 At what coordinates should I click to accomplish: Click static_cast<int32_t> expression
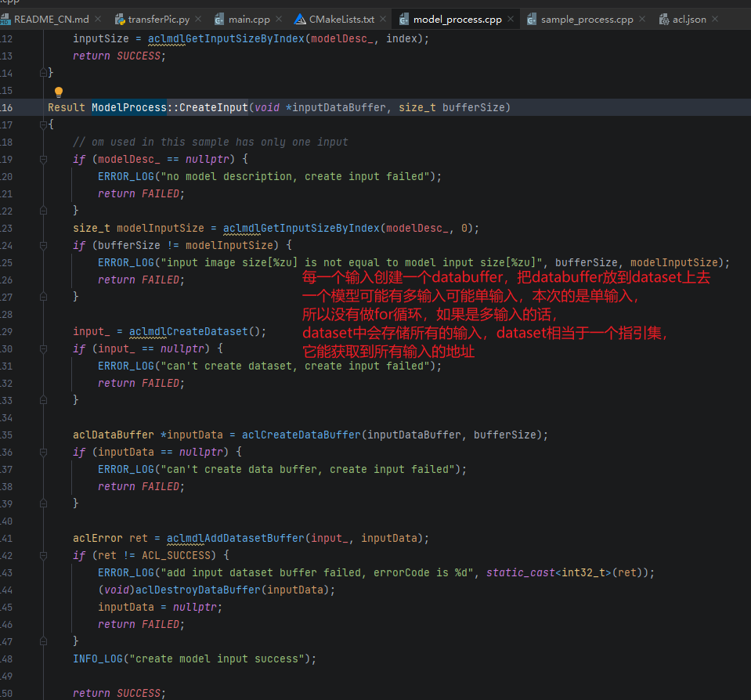point(549,572)
